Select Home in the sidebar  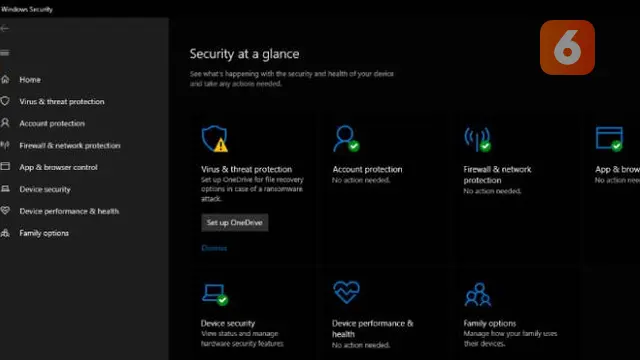click(x=30, y=80)
